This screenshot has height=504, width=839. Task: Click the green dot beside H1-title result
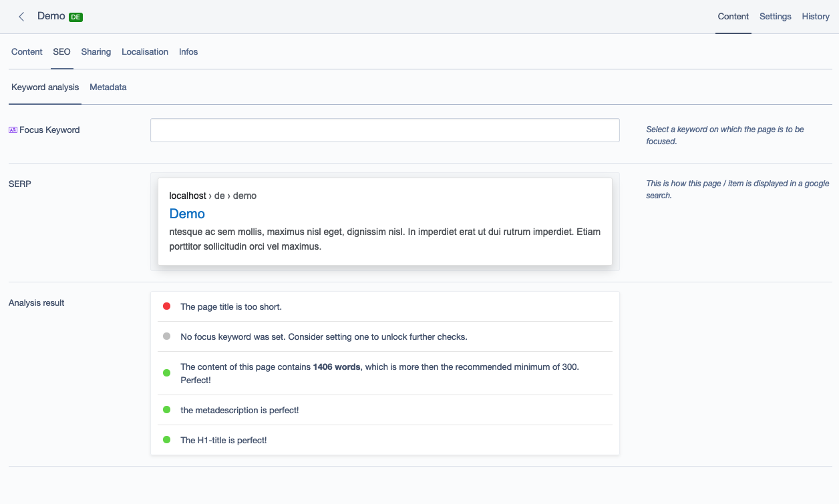(x=167, y=439)
